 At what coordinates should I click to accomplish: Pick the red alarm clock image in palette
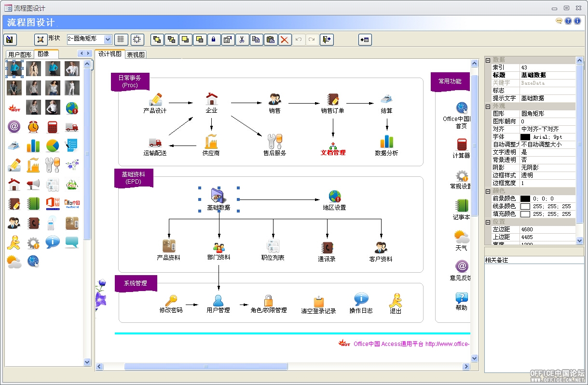33,127
